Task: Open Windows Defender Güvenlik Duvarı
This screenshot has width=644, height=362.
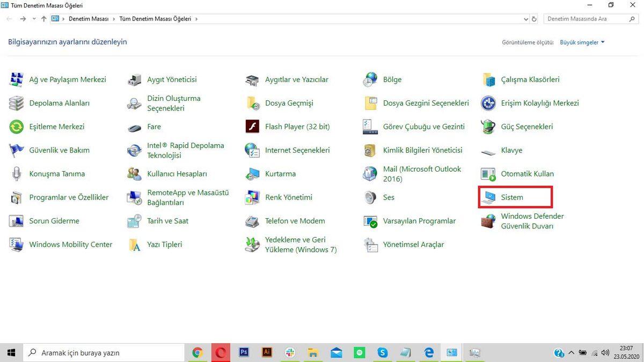Action: pyautogui.click(x=532, y=221)
